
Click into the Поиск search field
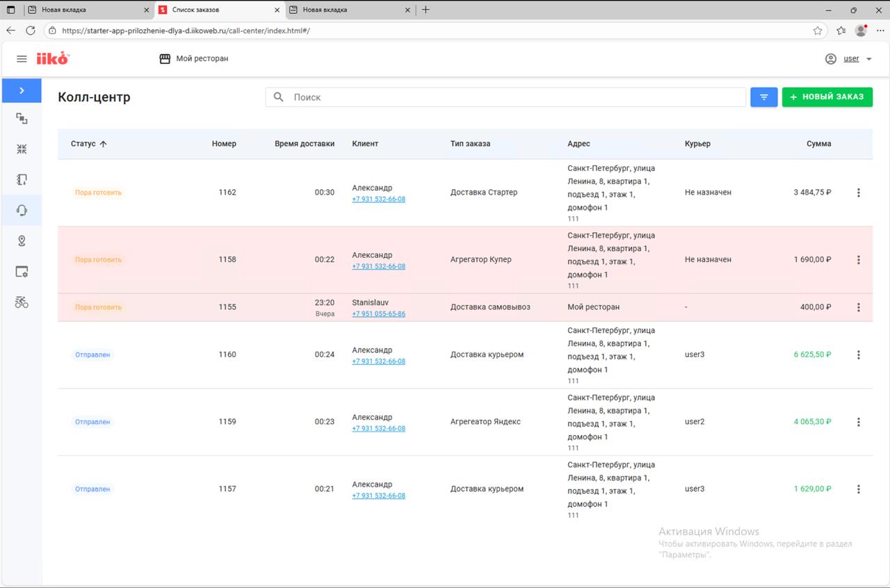tap(515, 97)
